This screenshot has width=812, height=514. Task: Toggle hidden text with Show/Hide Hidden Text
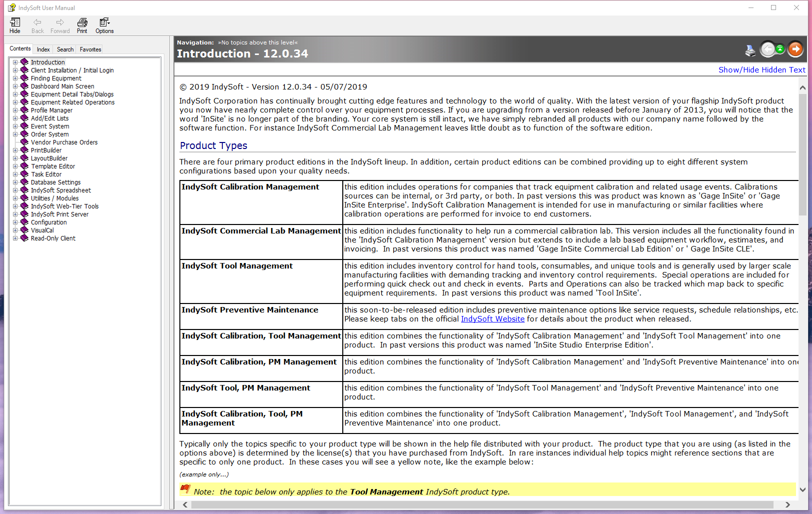762,70
